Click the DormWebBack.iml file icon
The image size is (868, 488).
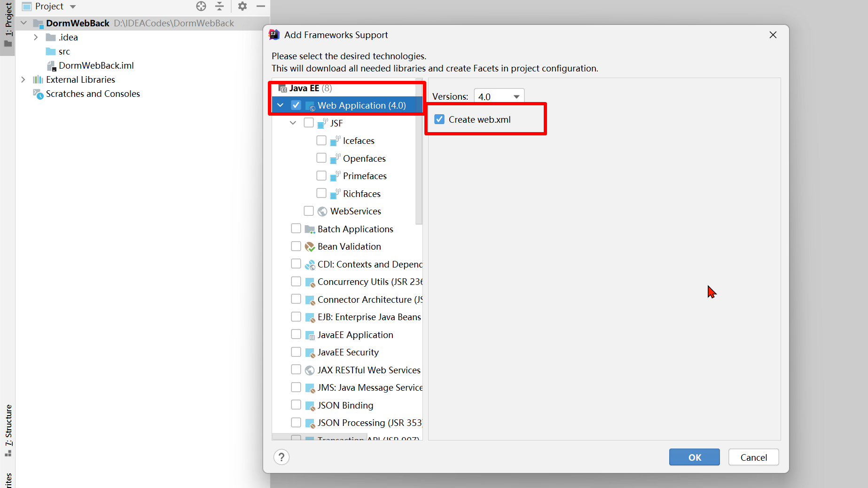(x=52, y=66)
